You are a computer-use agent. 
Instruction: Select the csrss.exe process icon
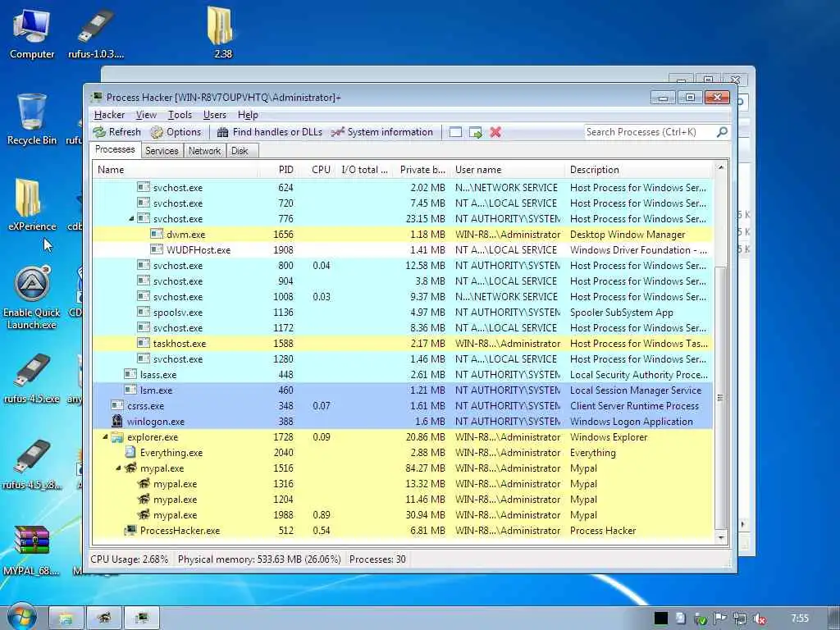(117, 405)
